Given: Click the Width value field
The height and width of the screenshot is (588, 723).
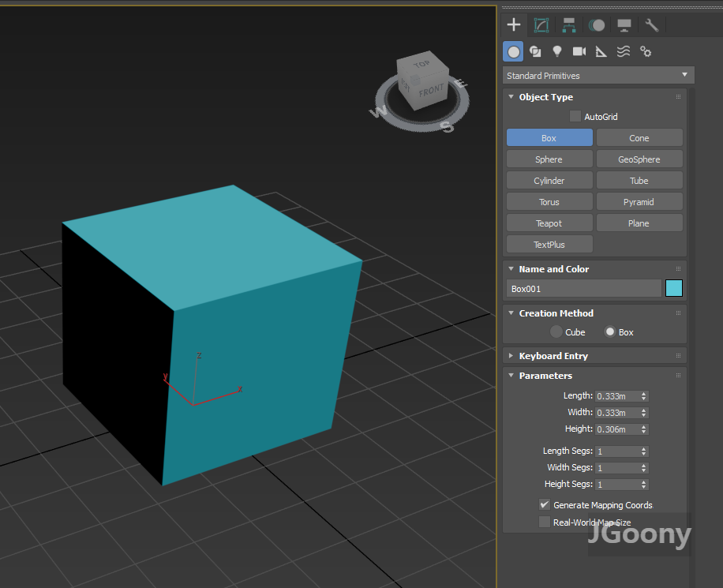Looking at the screenshot, I should click(x=617, y=412).
